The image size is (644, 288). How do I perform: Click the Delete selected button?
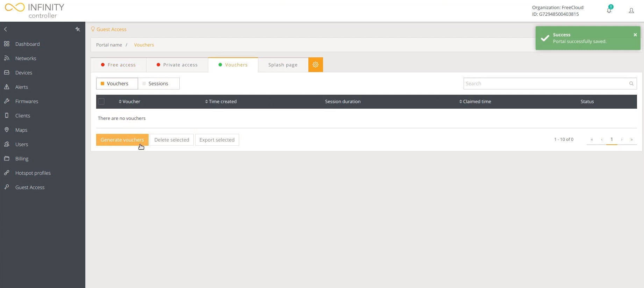[172, 140]
